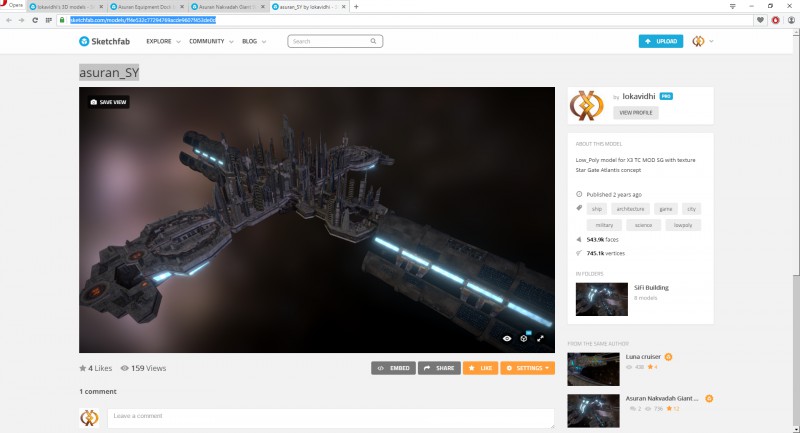
Task: Open Opera tab menu icon
Action: pos(732,6)
